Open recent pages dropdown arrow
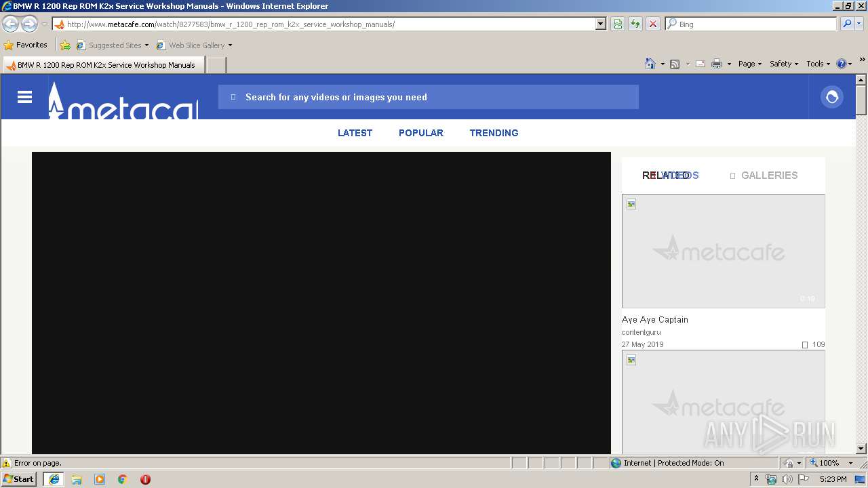 (44, 24)
